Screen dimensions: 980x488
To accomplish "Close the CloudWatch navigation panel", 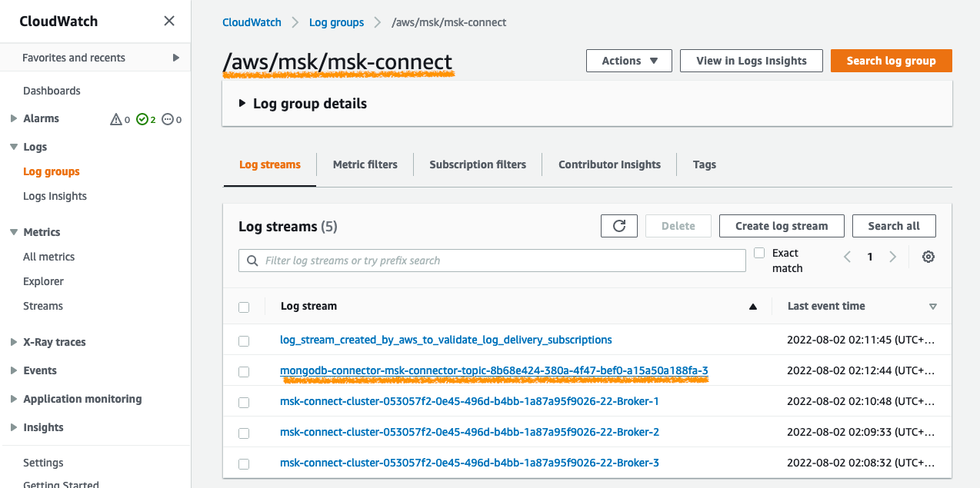I will (169, 22).
